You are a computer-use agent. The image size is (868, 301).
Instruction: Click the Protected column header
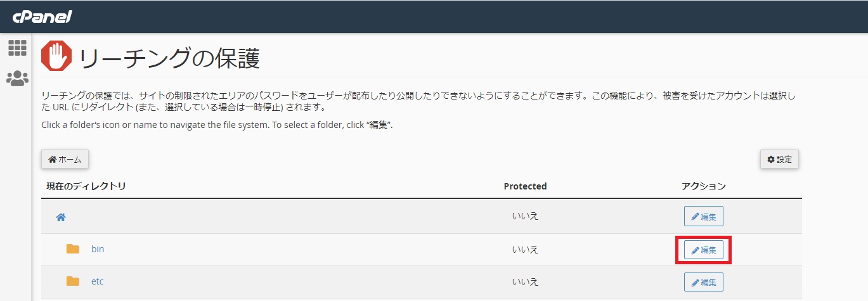click(x=525, y=186)
